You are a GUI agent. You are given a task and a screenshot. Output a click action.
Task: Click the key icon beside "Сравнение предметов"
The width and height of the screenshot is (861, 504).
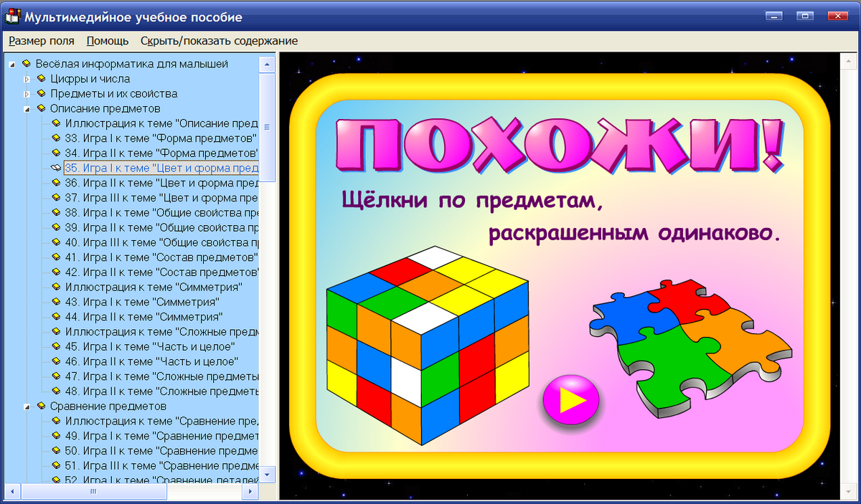pyautogui.click(x=42, y=406)
